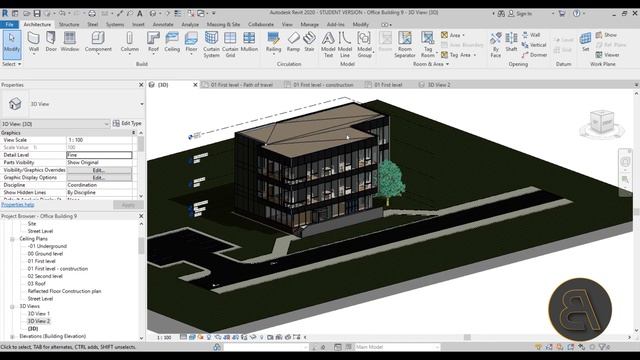
Task: Close the Properties palette
Action: tap(141, 85)
